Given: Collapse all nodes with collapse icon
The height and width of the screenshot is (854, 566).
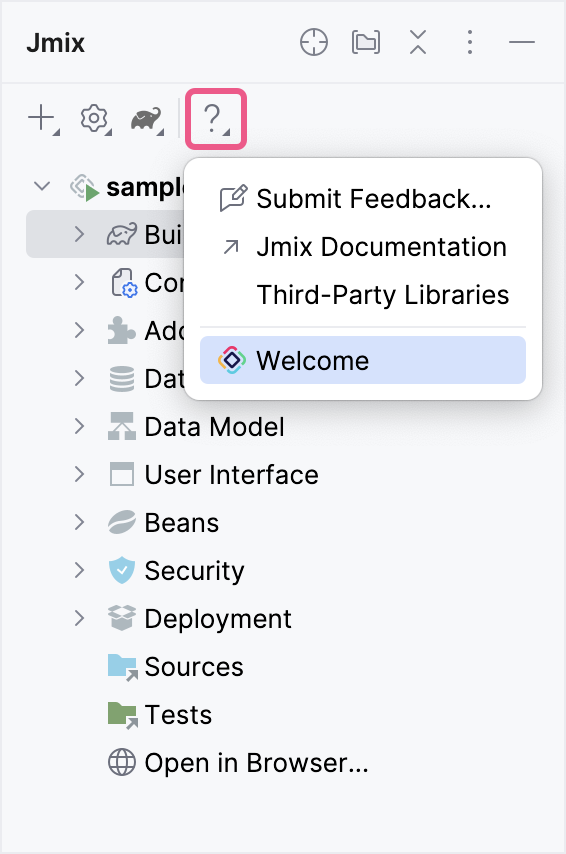Looking at the screenshot, I should (418, 42).
